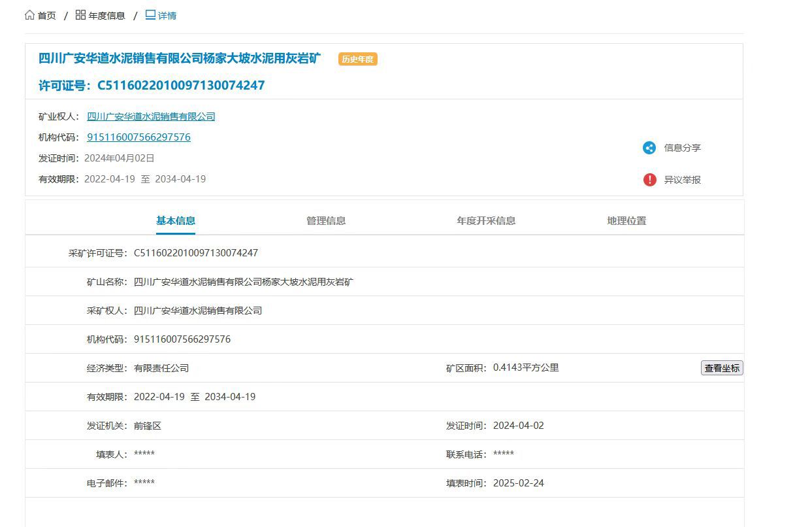Click the 信息分享 text label

[682, 148]
